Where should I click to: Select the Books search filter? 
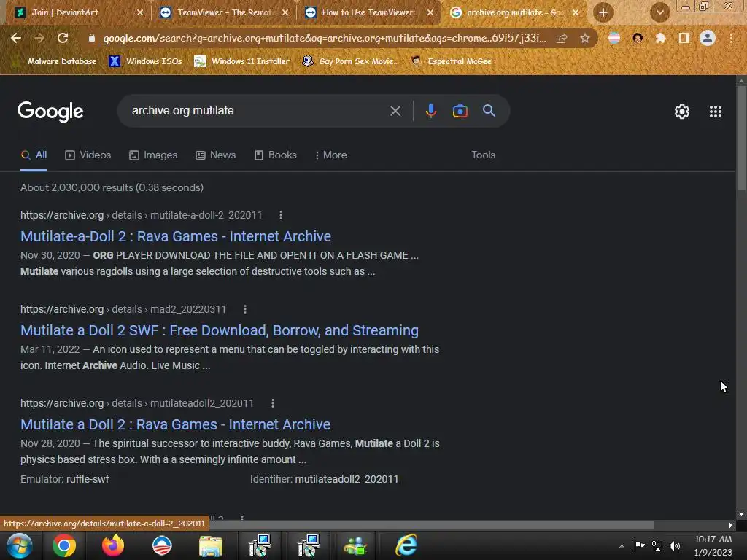(276, 155)
